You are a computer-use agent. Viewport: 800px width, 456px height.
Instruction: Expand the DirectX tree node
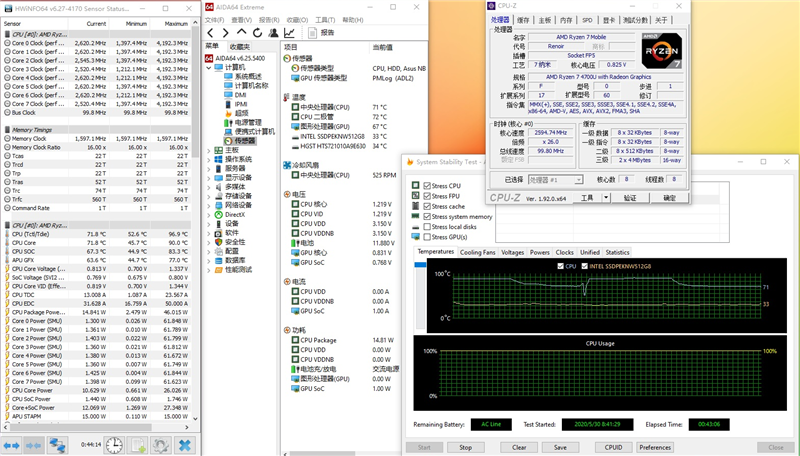click(x=210, y=214)
